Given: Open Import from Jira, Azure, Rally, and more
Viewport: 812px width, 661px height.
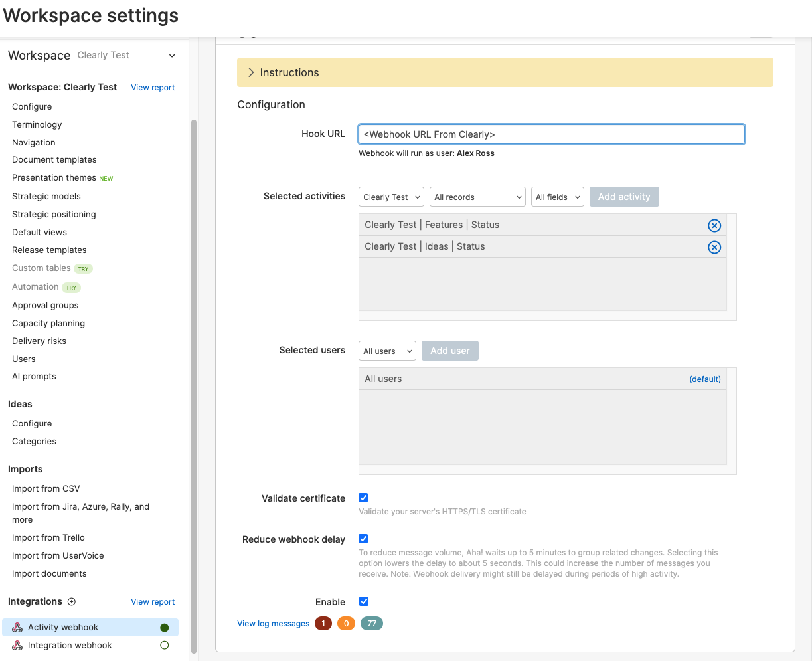Looking at the screenshot, I should click(80, 513).
